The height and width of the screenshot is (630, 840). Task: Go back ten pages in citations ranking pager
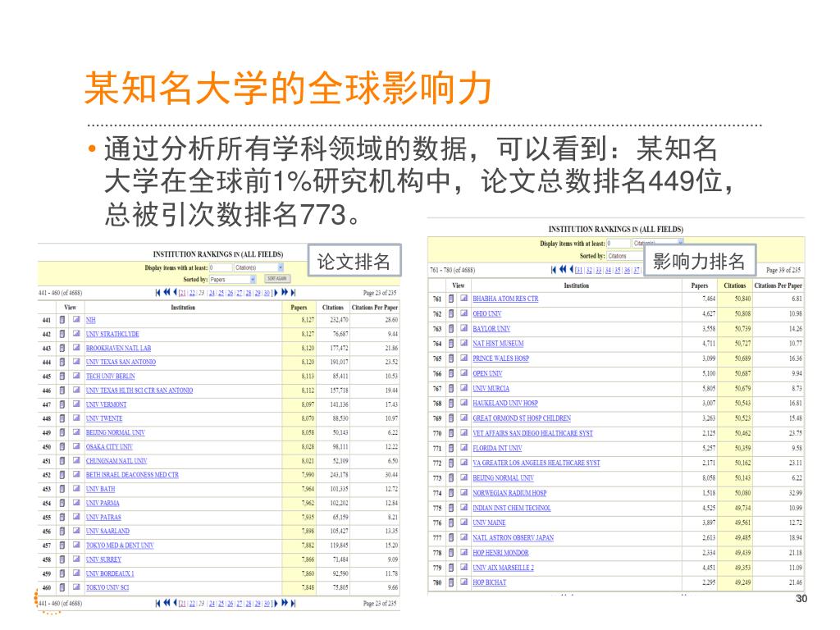click(563, 269)
